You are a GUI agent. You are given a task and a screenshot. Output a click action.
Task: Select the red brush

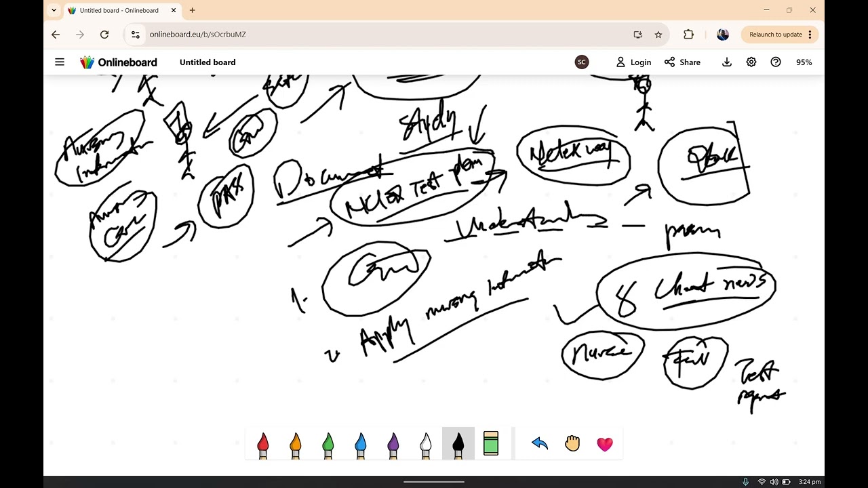pyautogui.click(x=263, y=444)
